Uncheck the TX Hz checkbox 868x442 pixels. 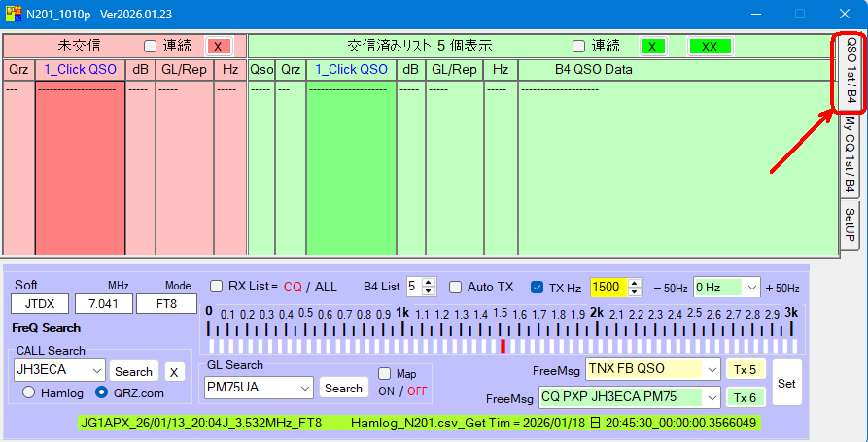pyautogui.click(x=538, y=288)
